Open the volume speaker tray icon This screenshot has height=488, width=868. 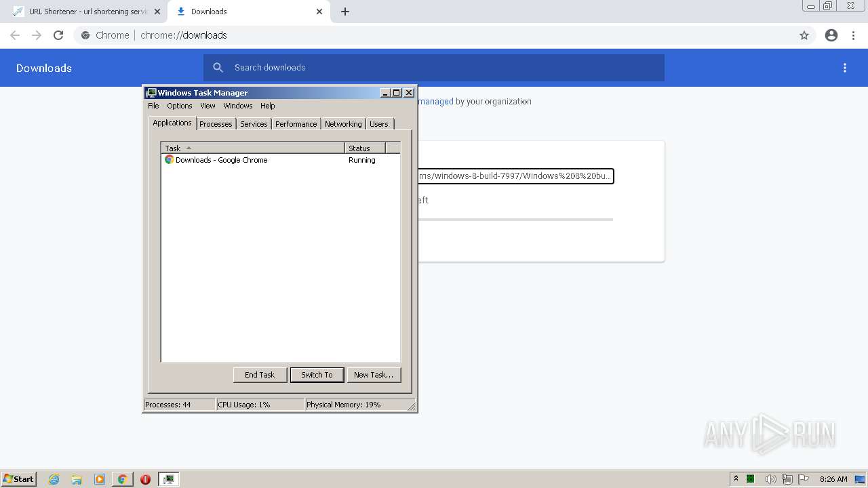pyautogui.click(x=770, y=479)
